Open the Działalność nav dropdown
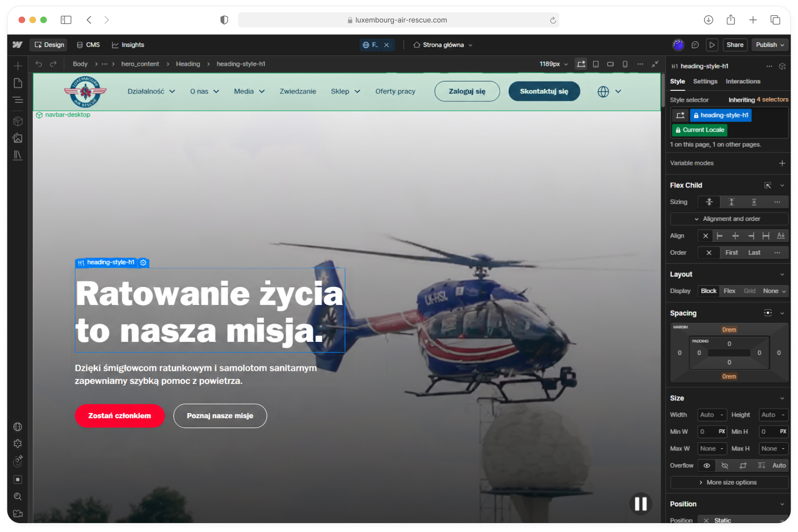Viewport: 798px width, 532px height. click(151, 91)
